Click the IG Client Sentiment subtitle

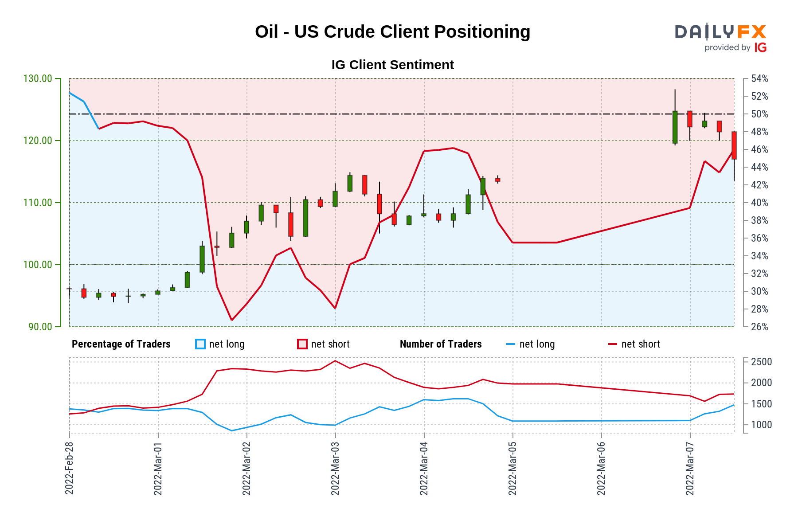[x=392, y=65]
